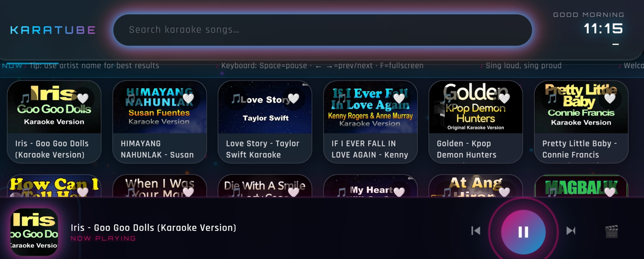This screenshot has width=644, height=259.
Task: Click music note icon on My Heart card
Action: coord(341,192)
